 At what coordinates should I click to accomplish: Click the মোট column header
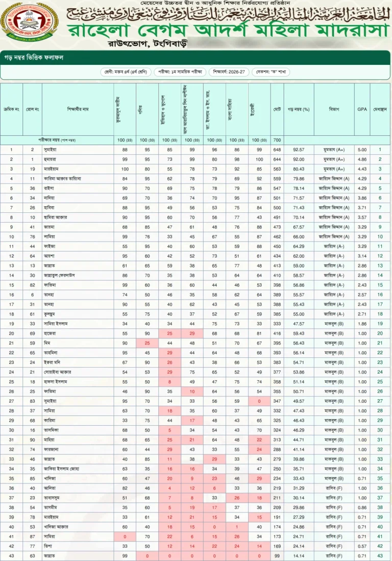pyautogui.click(x=277, y=109)
